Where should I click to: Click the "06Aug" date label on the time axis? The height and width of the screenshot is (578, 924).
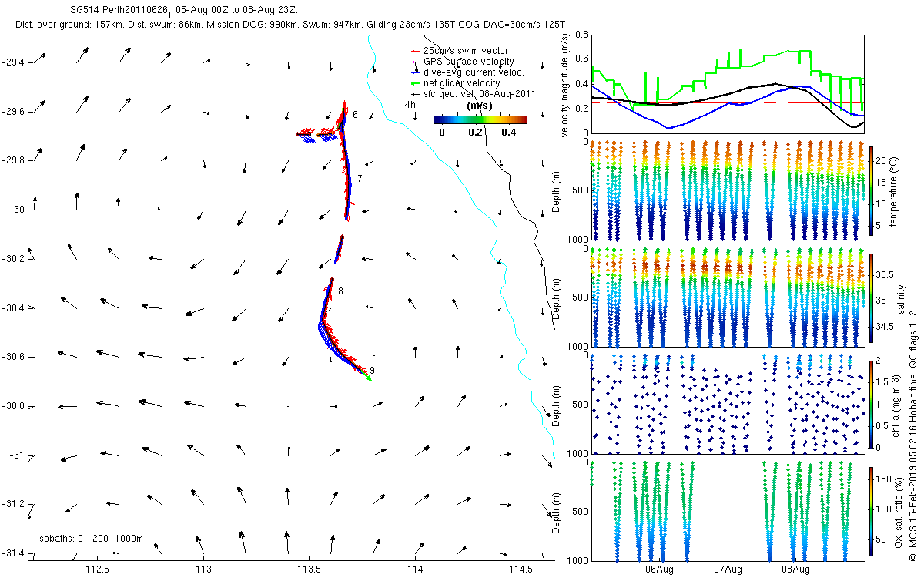click(x=660, y=570)
